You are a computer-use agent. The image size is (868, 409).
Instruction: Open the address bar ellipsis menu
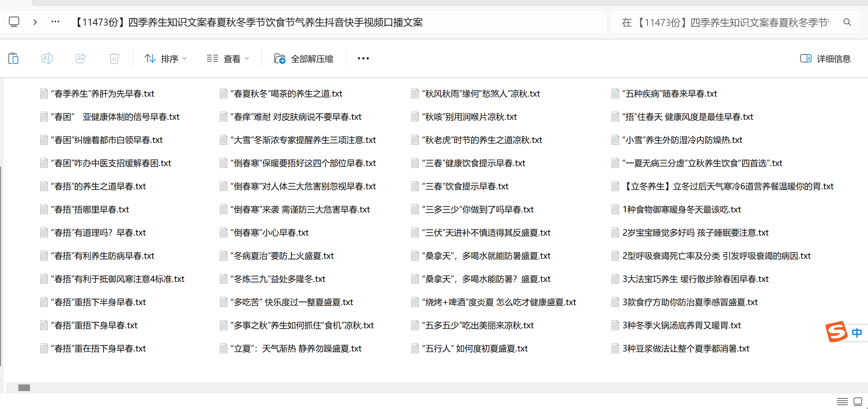click(x=55, y=22)
